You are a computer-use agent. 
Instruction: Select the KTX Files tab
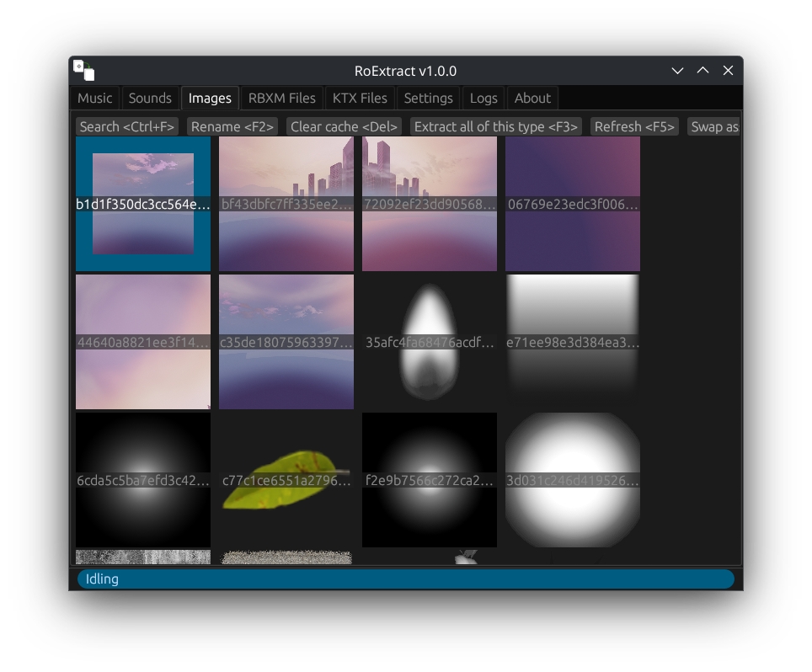(x=360, y=98)
